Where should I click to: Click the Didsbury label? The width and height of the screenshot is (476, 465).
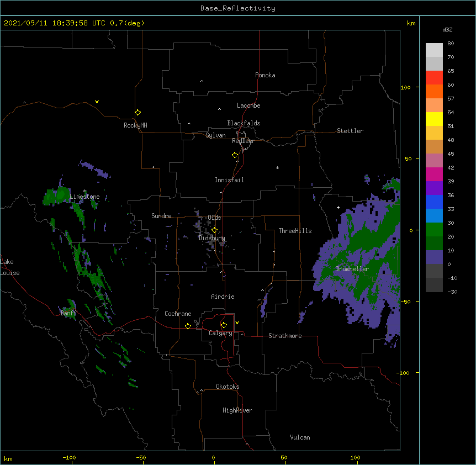(x=211, y=238)
